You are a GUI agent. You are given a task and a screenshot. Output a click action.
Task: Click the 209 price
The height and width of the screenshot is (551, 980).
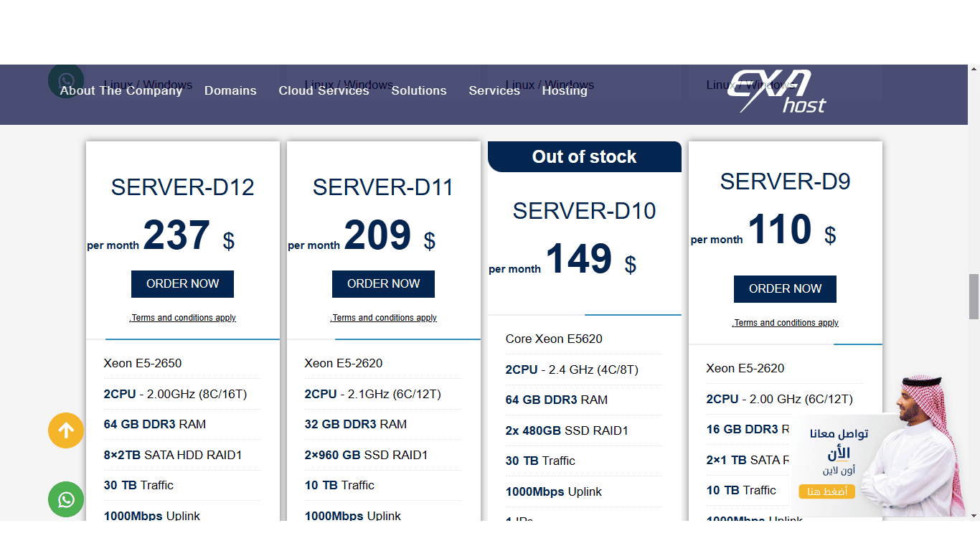click(377, 235)
